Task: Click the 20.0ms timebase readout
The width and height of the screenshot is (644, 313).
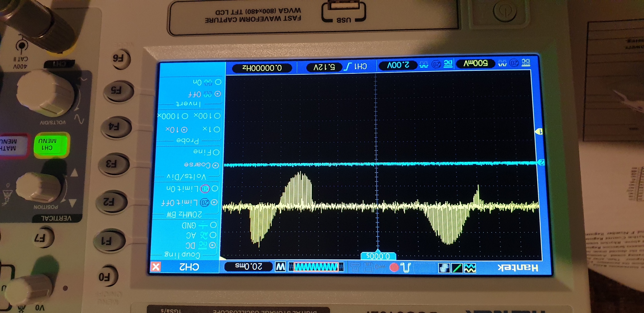Action: pos(248,266)
